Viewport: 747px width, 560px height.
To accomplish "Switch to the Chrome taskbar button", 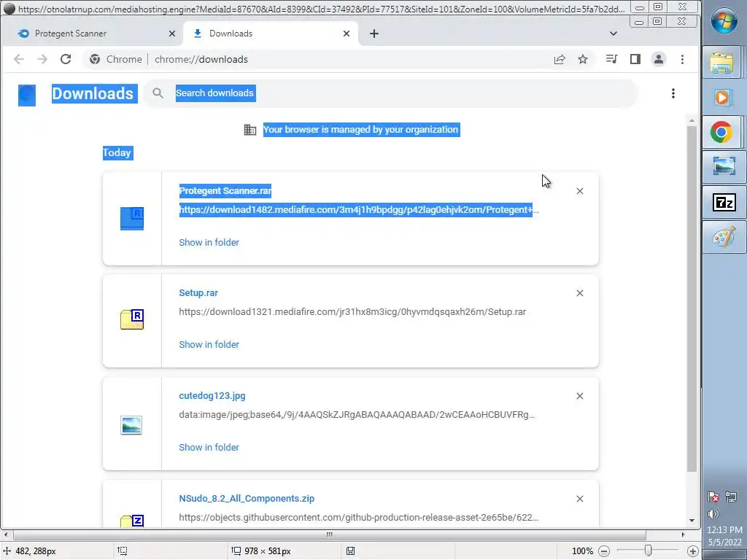I will coord(721,132).
